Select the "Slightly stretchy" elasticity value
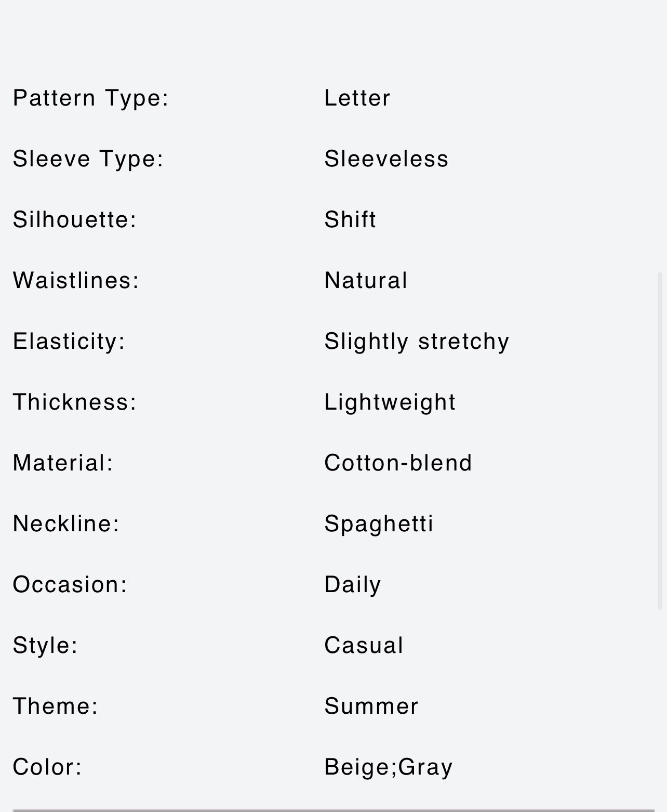The width and height of the screenshot is (667, 812). click(417, 342)
